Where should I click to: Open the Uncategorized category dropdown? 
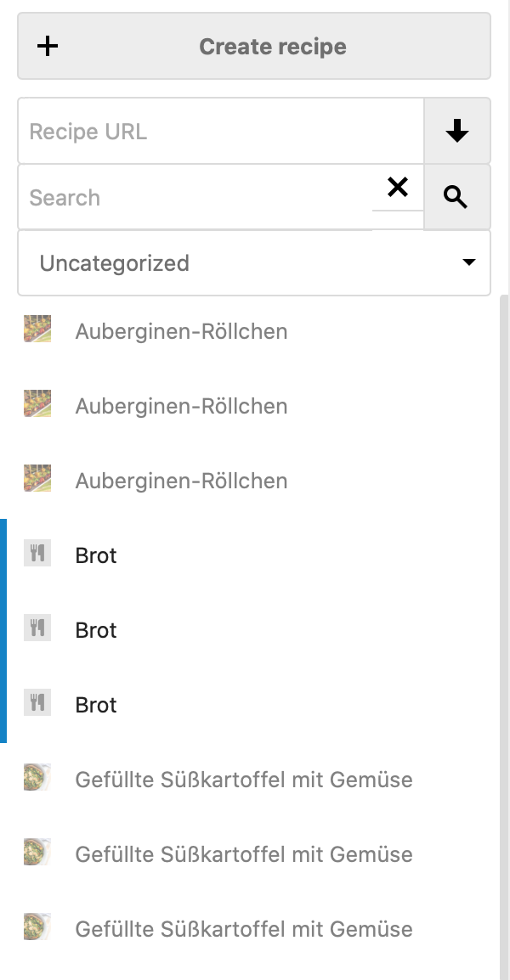coord(254,263)
